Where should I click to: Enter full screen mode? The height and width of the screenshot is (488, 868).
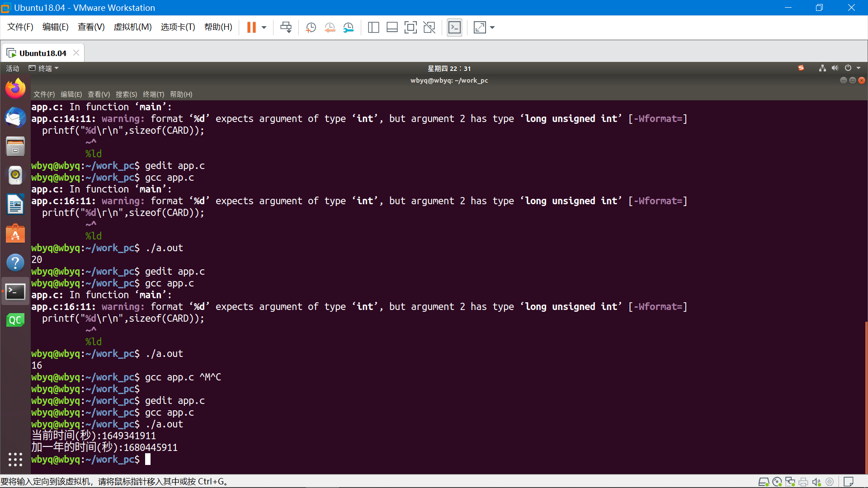pos(410,28)
